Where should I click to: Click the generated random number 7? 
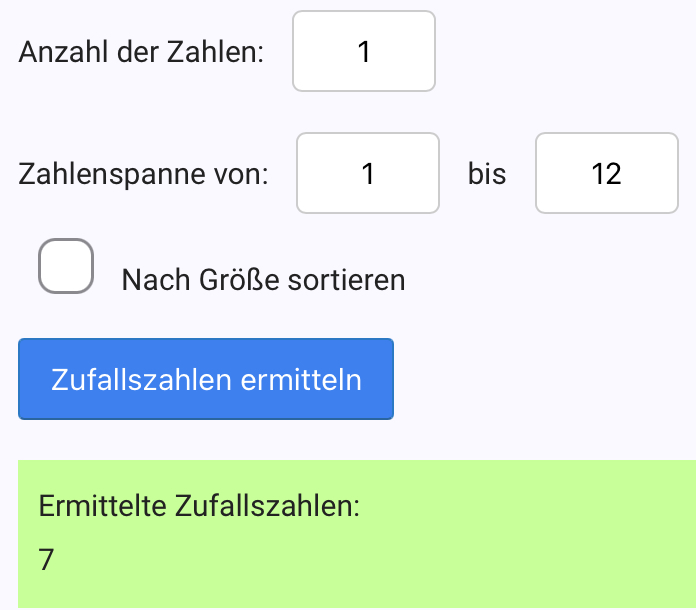pyautogui.click(x=46, y=559)
